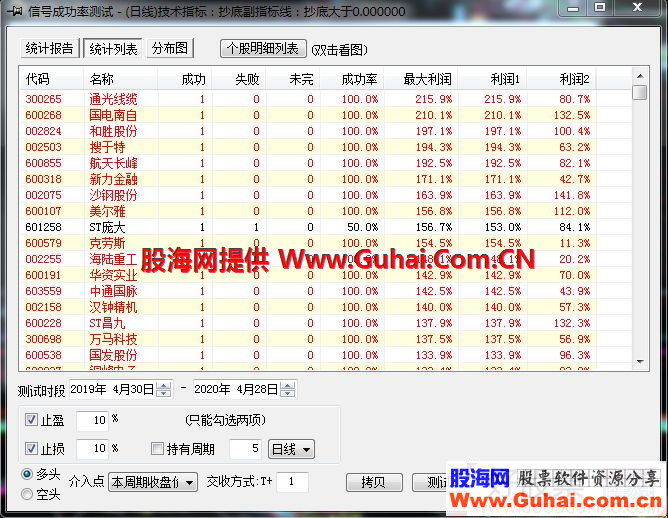Sort by 失败 column header

(239, 79)
